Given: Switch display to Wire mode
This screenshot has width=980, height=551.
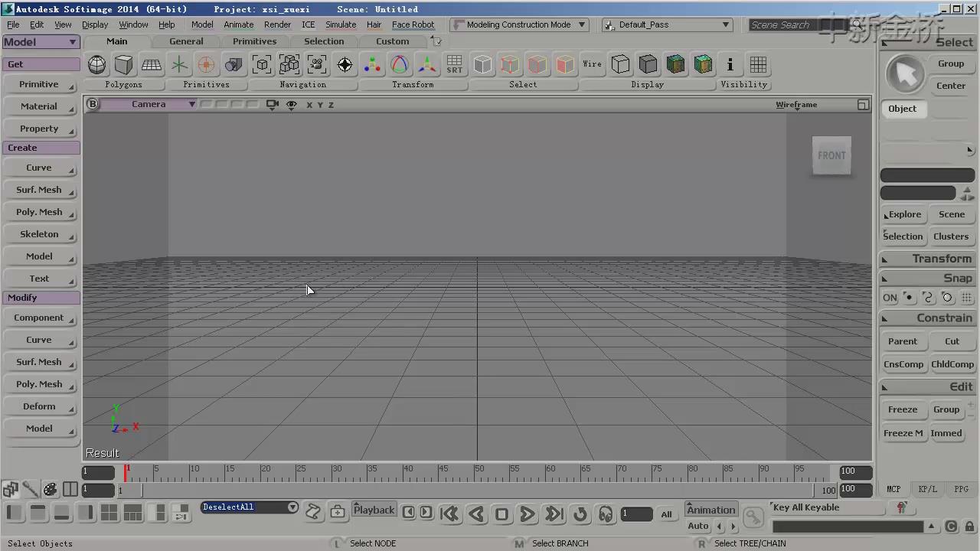Looking at the screenshot, I should point(593,64).
